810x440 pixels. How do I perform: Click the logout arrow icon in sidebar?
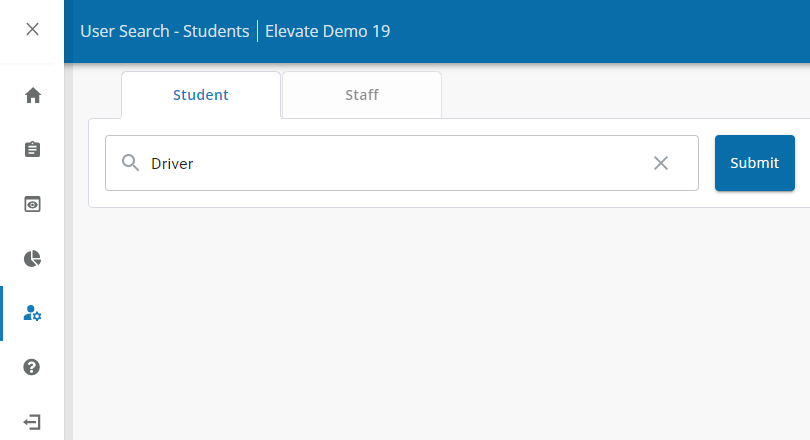click(x=32, y=422)
